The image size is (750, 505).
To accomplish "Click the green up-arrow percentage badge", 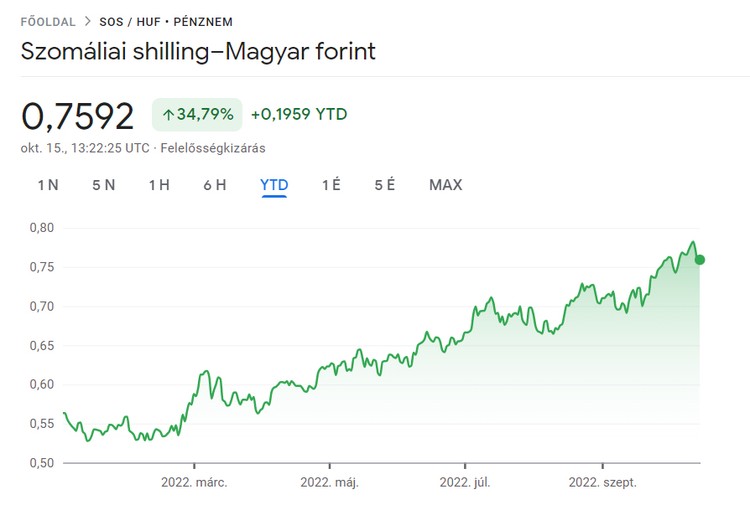I will pyautogui.click(x=197, y=115).
